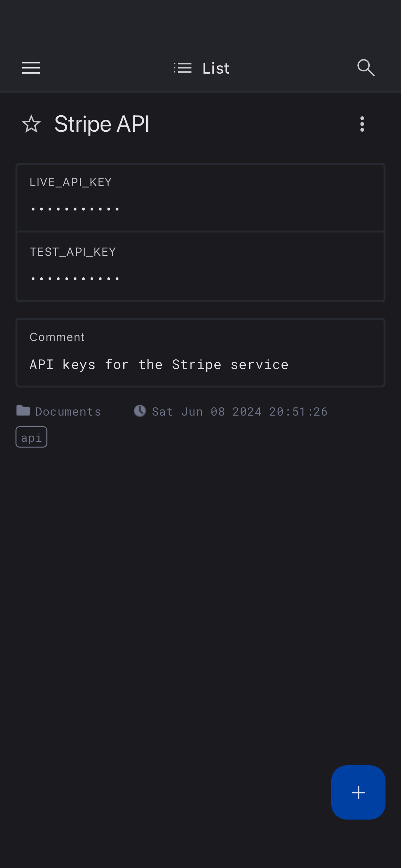Click the clock icon next to timestamp
Viewport: 401px width, 868px height.
140,411
